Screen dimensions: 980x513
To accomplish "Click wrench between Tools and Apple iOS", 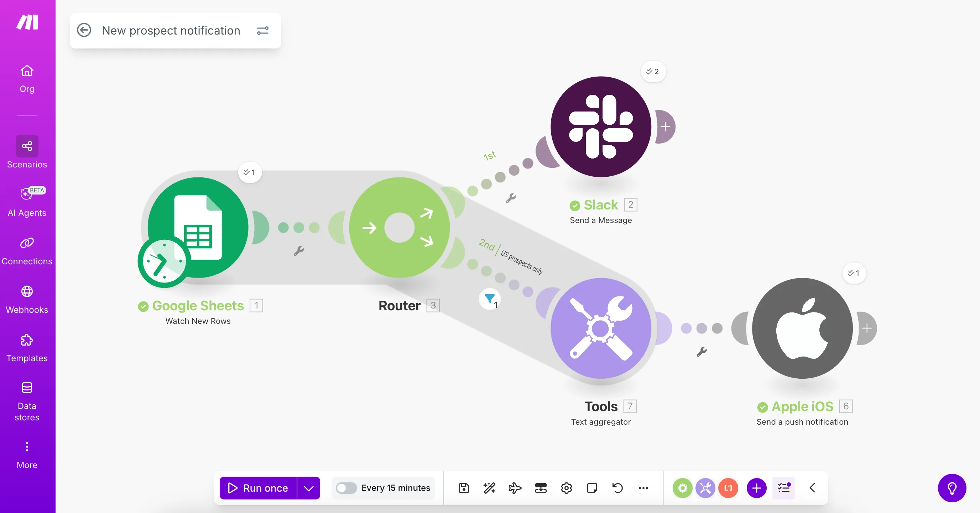I will tap(702, 351).
